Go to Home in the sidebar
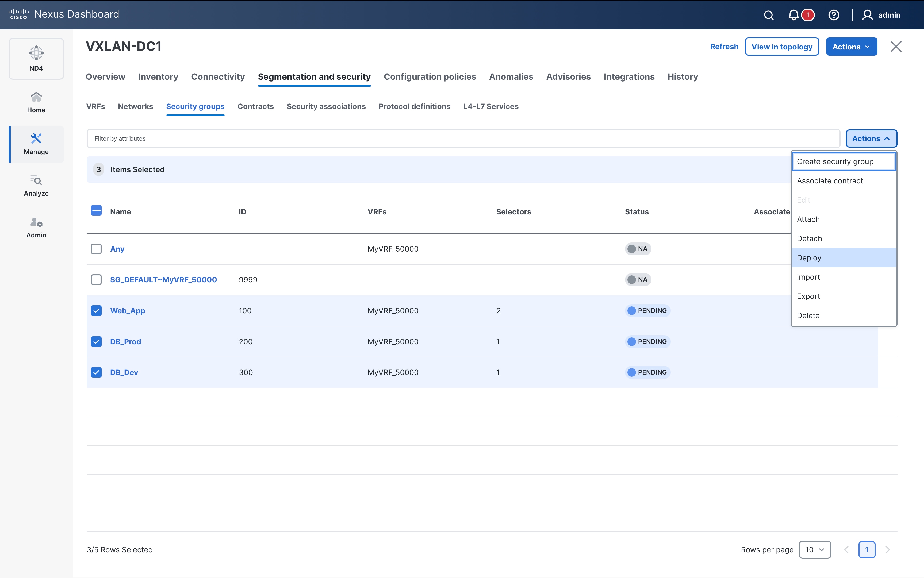The image size is (924, 578). click(x=36, y=102)
